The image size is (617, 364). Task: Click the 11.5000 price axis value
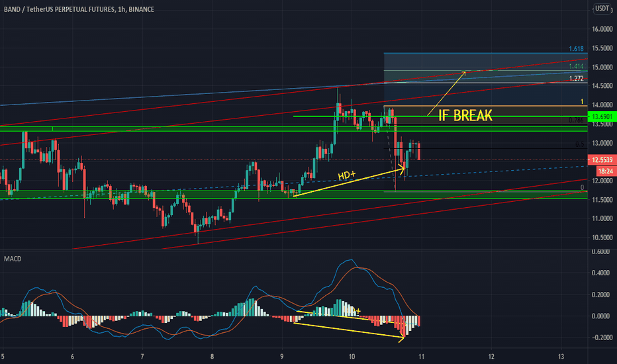[602, 199]
